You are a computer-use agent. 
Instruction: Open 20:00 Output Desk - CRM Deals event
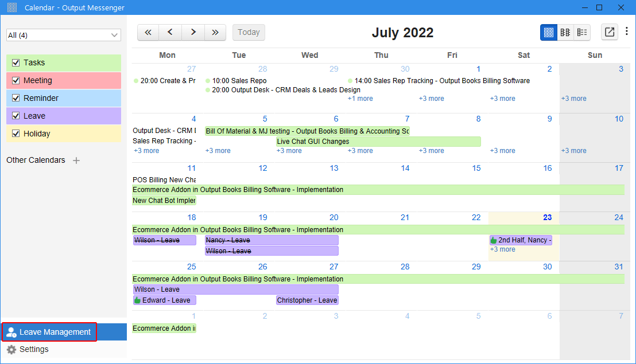[283, 90]
